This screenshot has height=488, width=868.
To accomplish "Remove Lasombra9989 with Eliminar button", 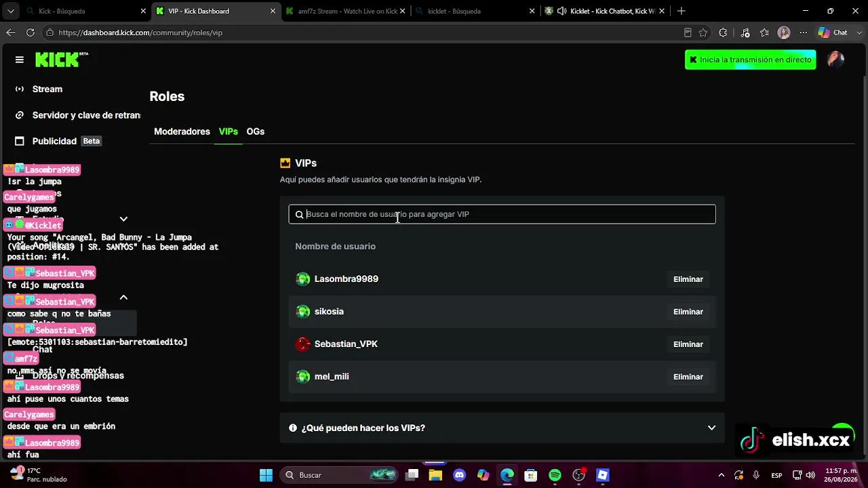I will tap(688, 279).
